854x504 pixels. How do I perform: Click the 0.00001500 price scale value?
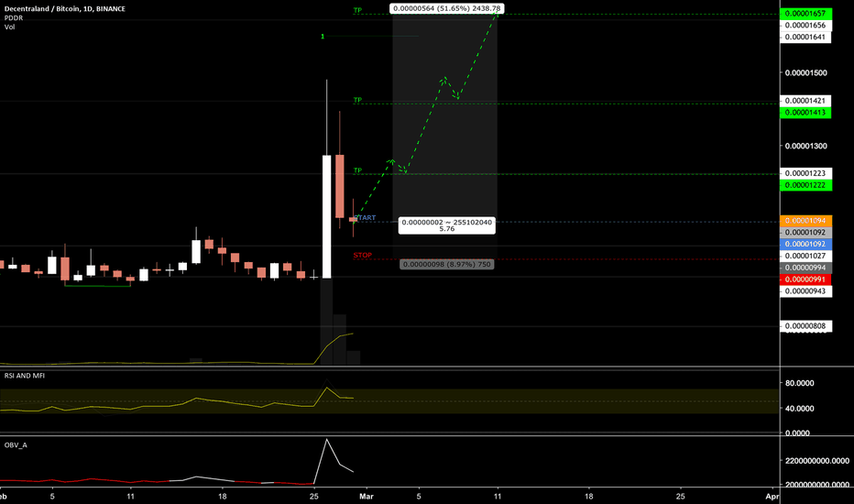point(805,72)
